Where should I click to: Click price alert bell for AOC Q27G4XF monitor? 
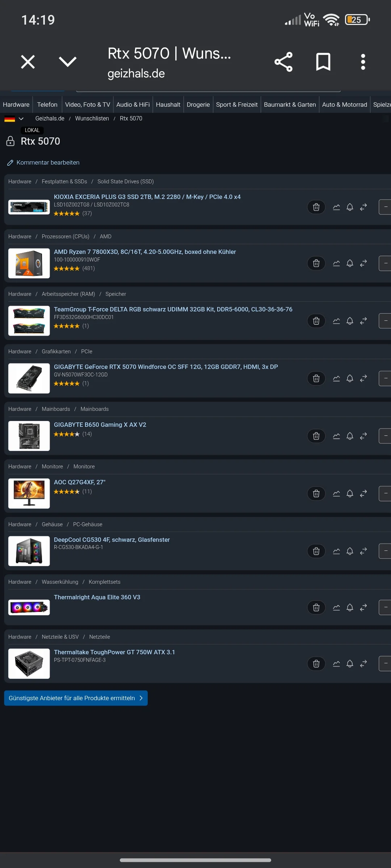[x=350, y=493]
